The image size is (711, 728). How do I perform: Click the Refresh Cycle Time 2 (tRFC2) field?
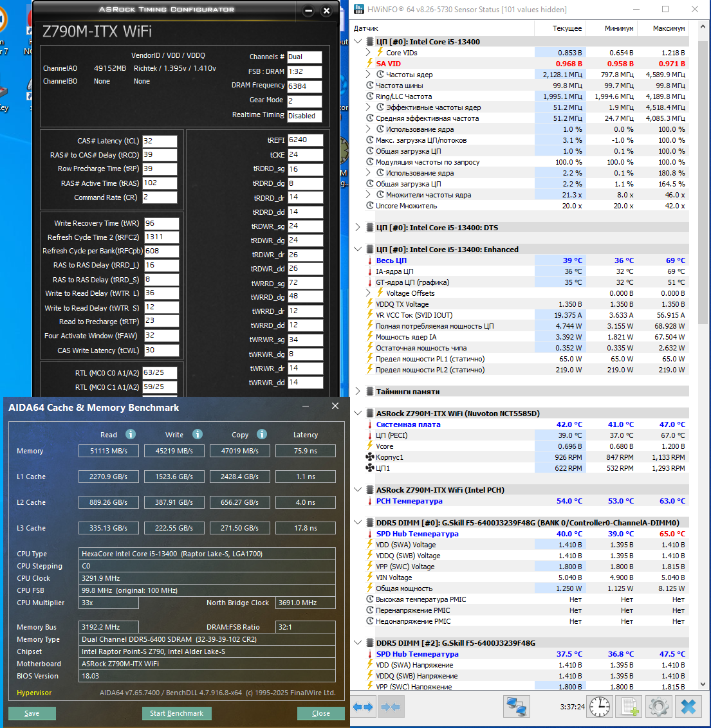click(x=161, y=237)
